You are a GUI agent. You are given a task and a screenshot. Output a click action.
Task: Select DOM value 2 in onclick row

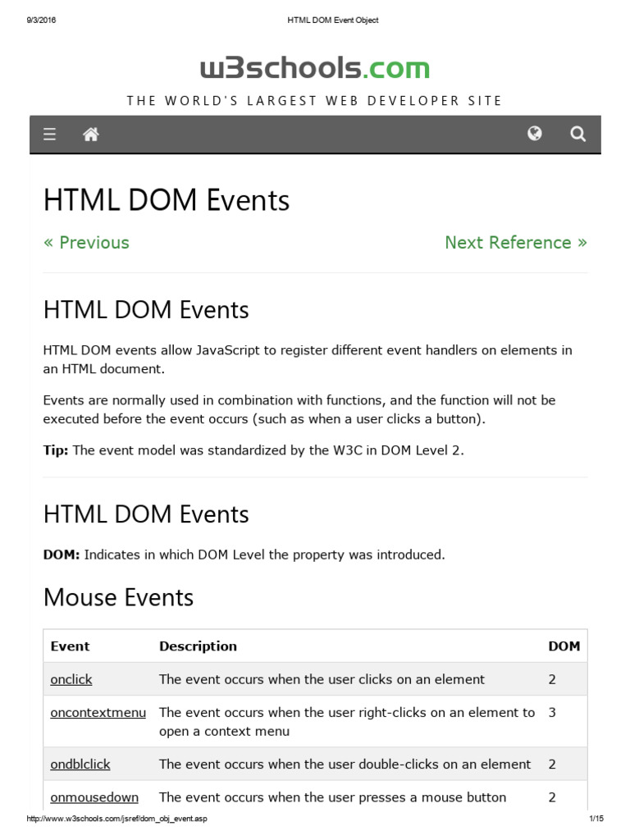(552, 679)
